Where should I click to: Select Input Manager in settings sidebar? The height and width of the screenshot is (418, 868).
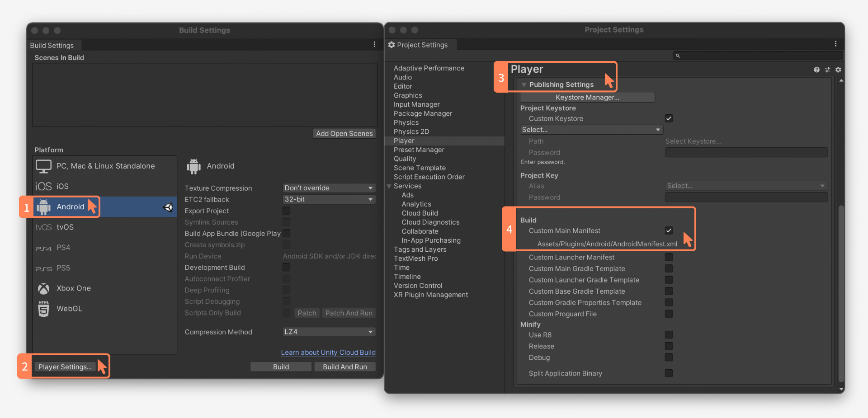(x=416, y=104)
